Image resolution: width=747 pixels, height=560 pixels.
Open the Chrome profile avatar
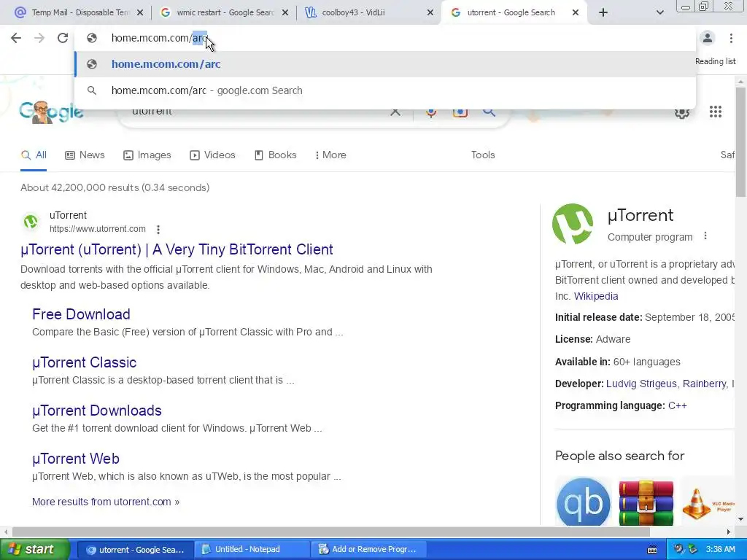pyautogui.click(x=708, y=38)
